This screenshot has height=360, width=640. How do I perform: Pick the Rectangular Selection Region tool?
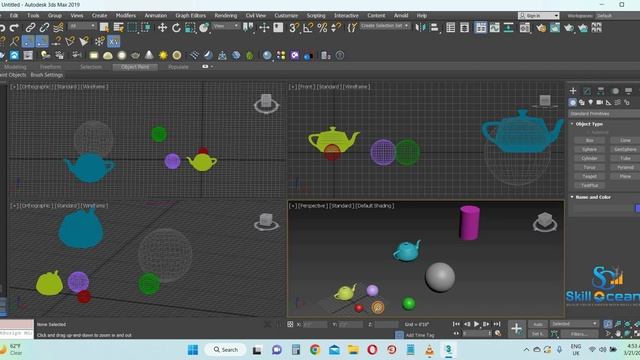(x=132, y=28)
